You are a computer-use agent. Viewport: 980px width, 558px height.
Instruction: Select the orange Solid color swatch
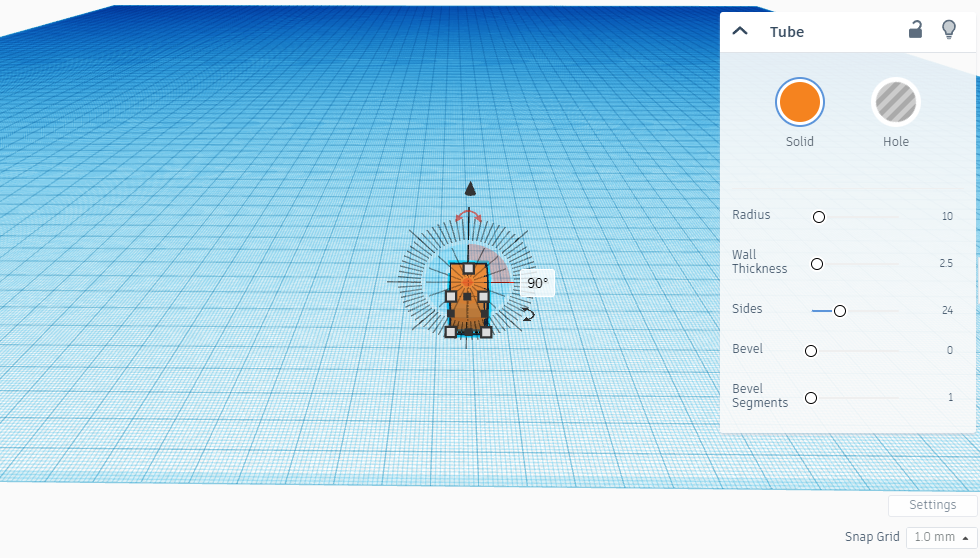coord(800,102)
